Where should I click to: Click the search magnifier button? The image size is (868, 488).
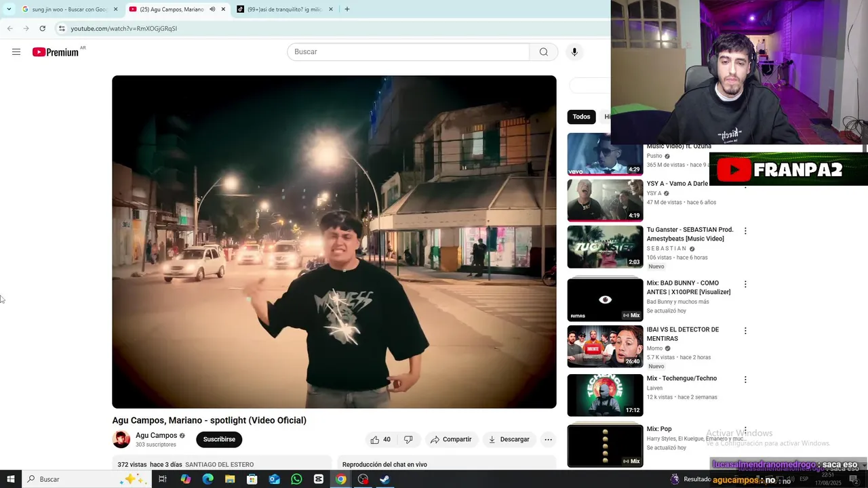coord(544,52)
